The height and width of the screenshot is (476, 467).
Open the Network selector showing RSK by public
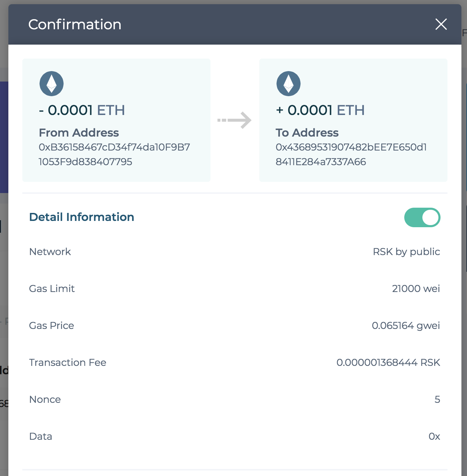point(406,251)
